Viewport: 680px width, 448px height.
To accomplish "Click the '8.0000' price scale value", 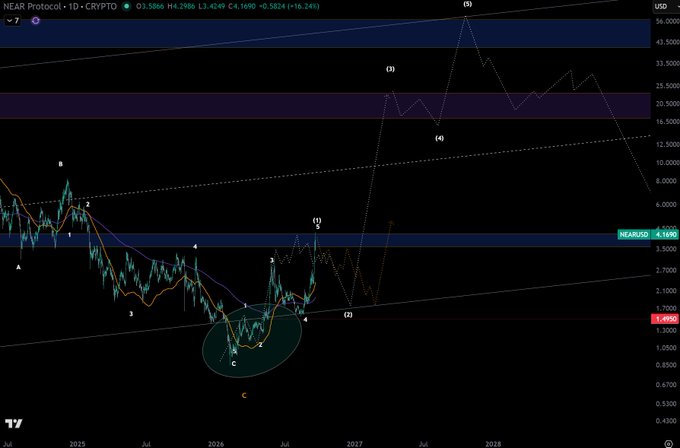I will click(668, 181).
